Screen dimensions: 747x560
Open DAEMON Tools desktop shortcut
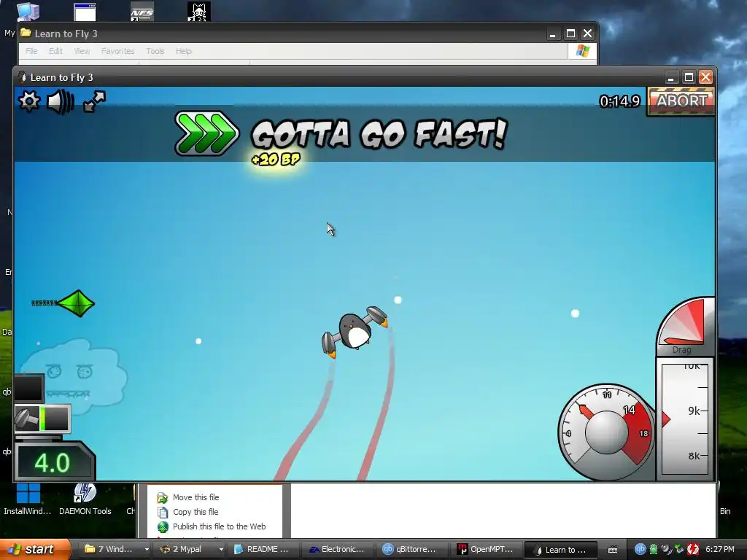(x=85, y=499)
